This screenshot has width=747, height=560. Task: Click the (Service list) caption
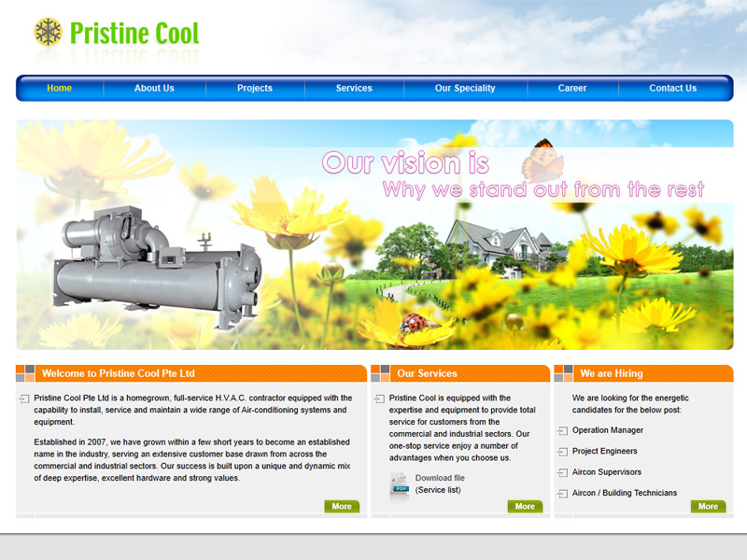coord(438,490)
